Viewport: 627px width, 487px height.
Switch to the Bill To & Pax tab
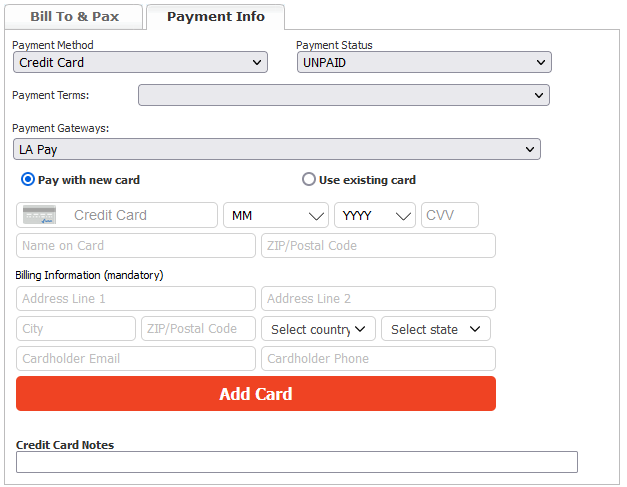click(75, 17)
